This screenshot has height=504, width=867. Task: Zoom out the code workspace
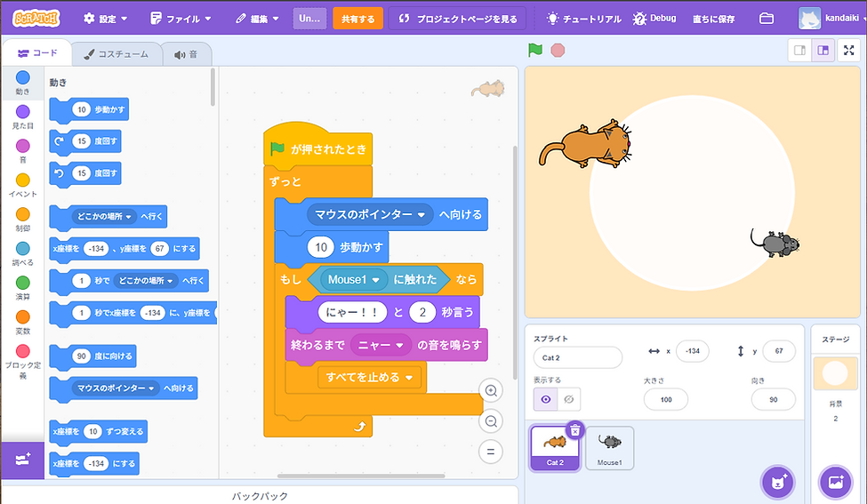pyautogui.click(x=491, y=421)
